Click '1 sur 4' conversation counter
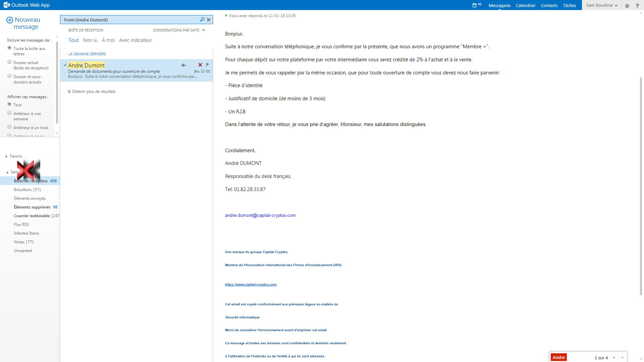Screen dimensions: 644x362 pos(601,358)
